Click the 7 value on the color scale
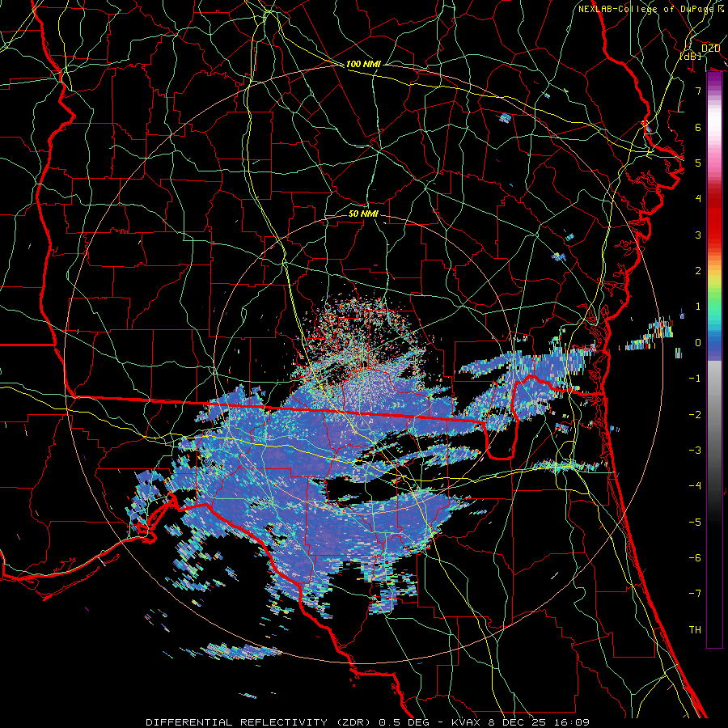The height and width of the screenshot is (728, 728). (698, 91)
